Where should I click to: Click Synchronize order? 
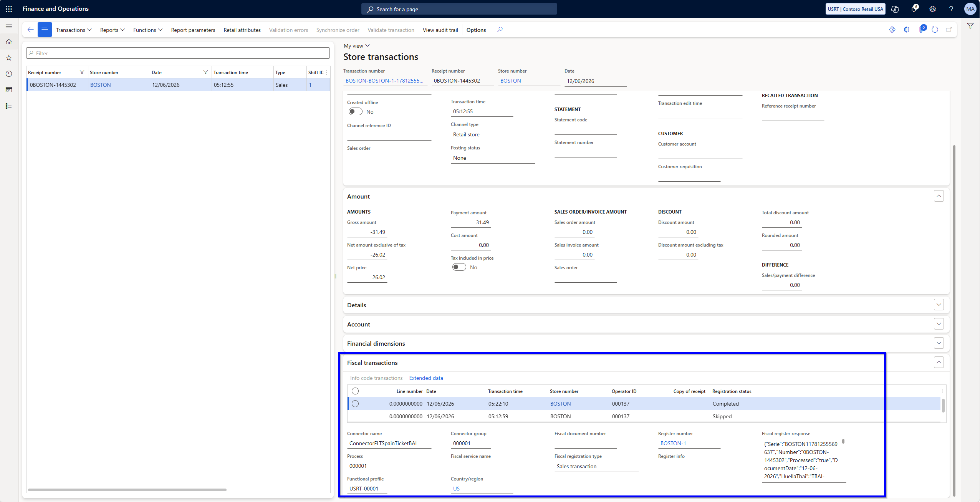pyautogui.click(x=338, y=30)
